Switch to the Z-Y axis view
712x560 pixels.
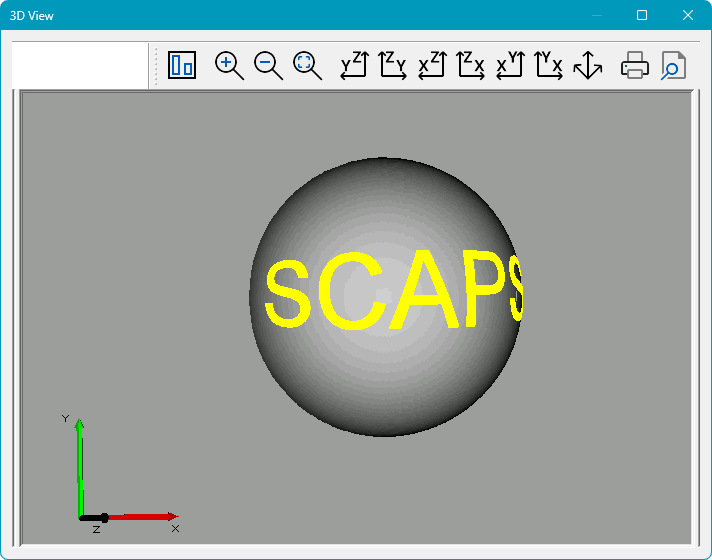[x=393, y=65]
